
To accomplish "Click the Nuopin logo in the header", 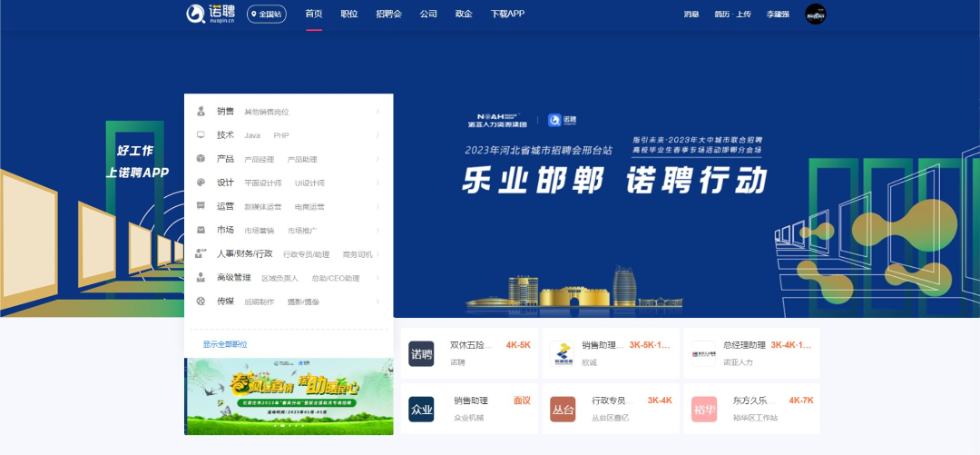I will (x=211, y=14).
